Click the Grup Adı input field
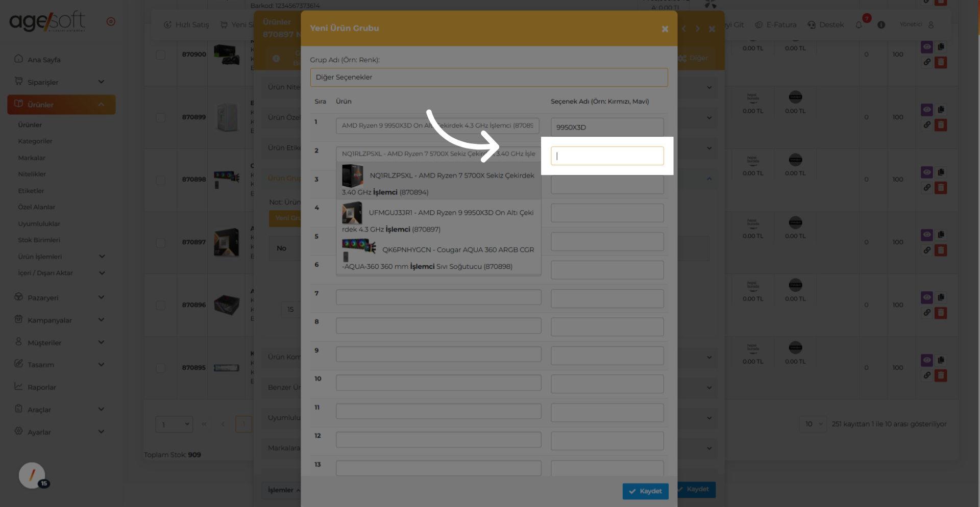 pyautogui.click(x=489, y=78)
